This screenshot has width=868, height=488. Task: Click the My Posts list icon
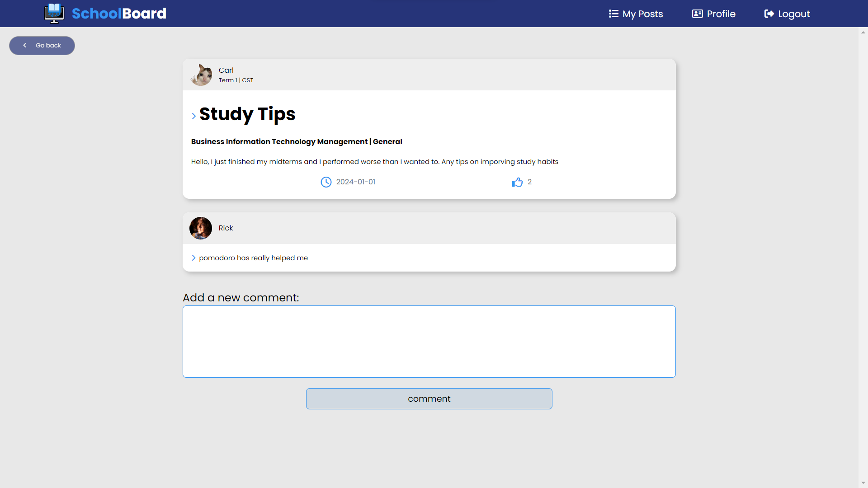pos(613,14)
